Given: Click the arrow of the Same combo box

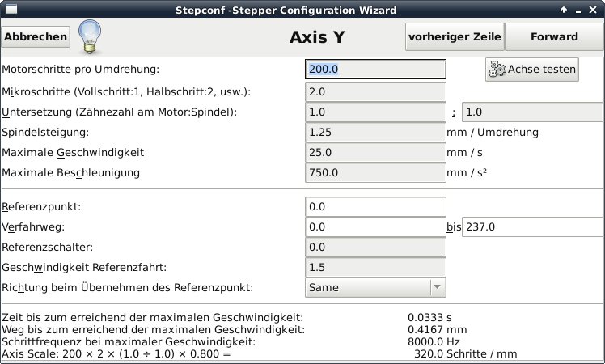Looking at the screenshot, I should pyautogui.click(x=437, y=287).
